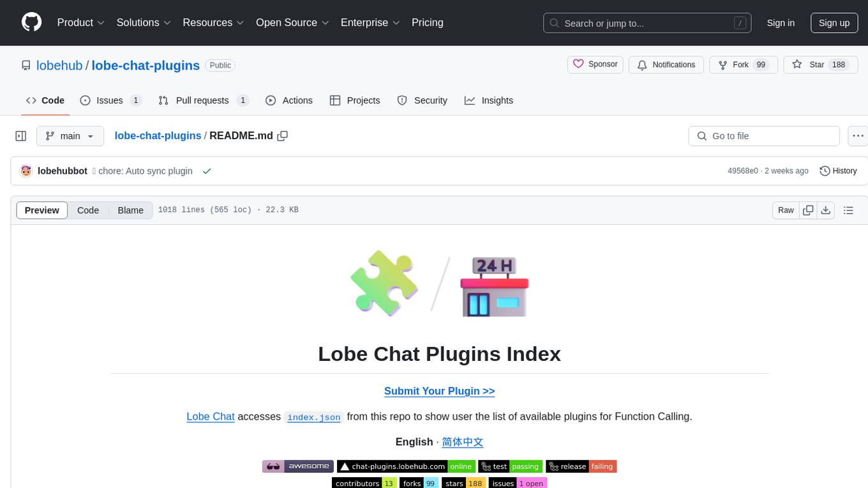
Task: Expand the file tree side panel
Action: tap(21, 136)
